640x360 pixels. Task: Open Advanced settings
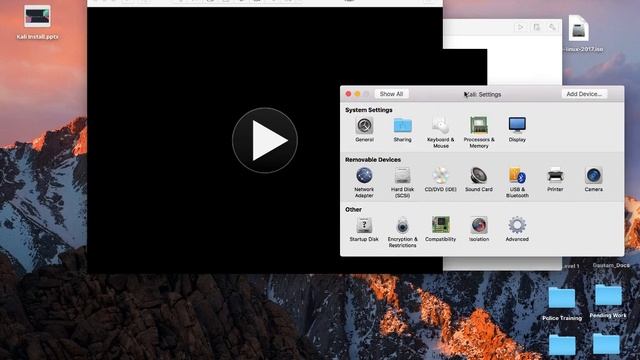[x=517, y=229]
